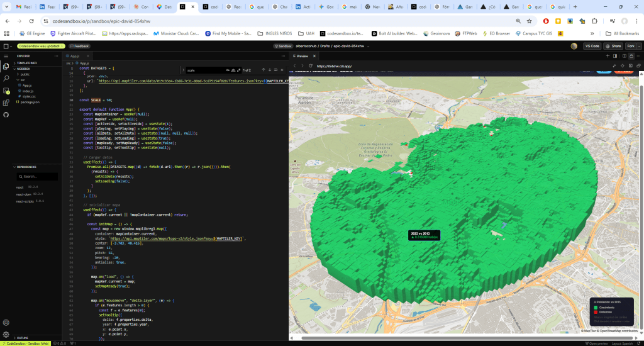Toggle Match Whole Word in find widget

(x=232, y=70)
